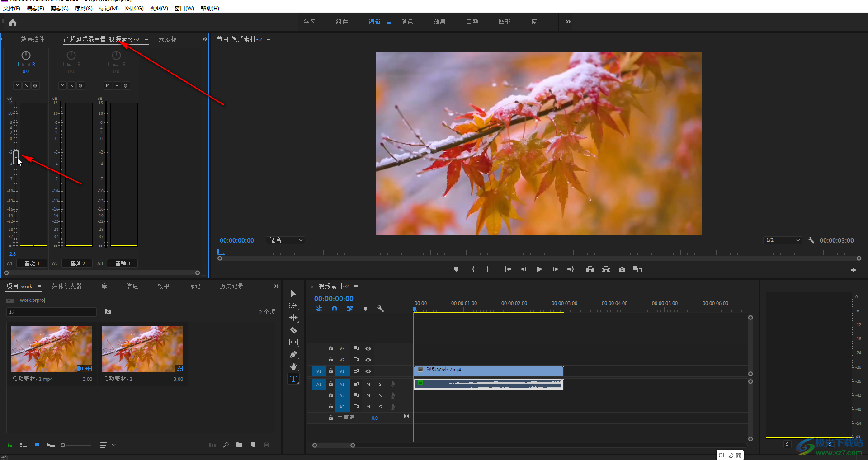Click the Go to Next Edit Point button

coord(571,269)
